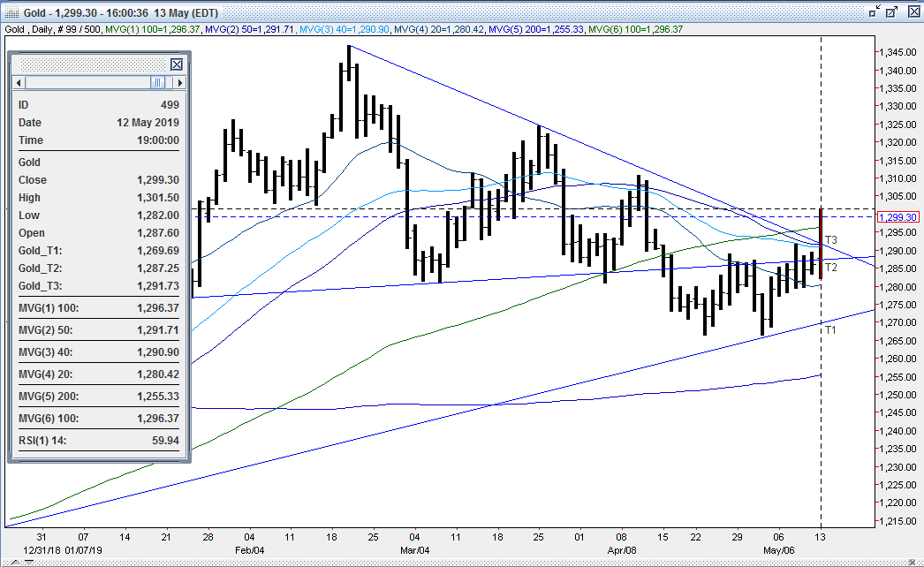
Task: Select the T1 trendline label
Action: tap(830, 330)
